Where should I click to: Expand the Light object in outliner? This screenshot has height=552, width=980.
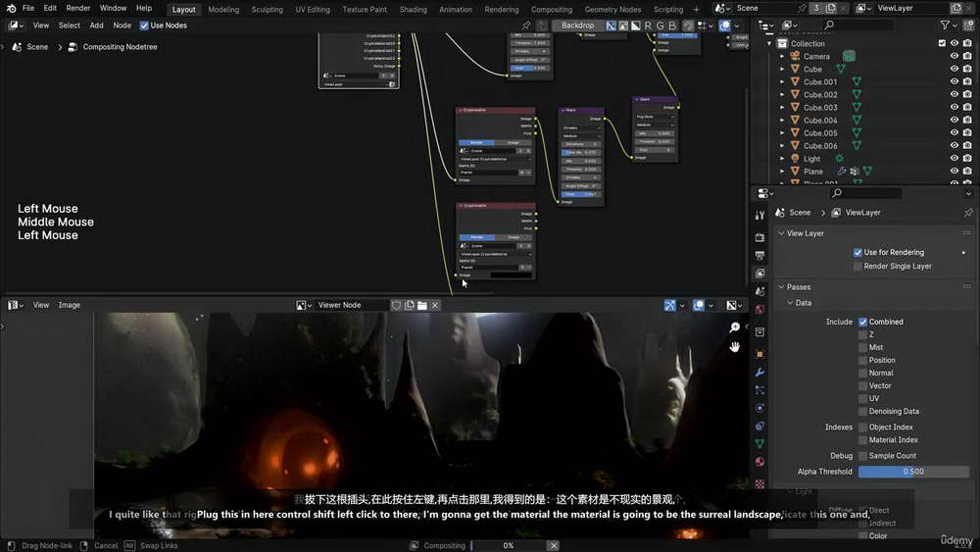click(x=782, y=159)
